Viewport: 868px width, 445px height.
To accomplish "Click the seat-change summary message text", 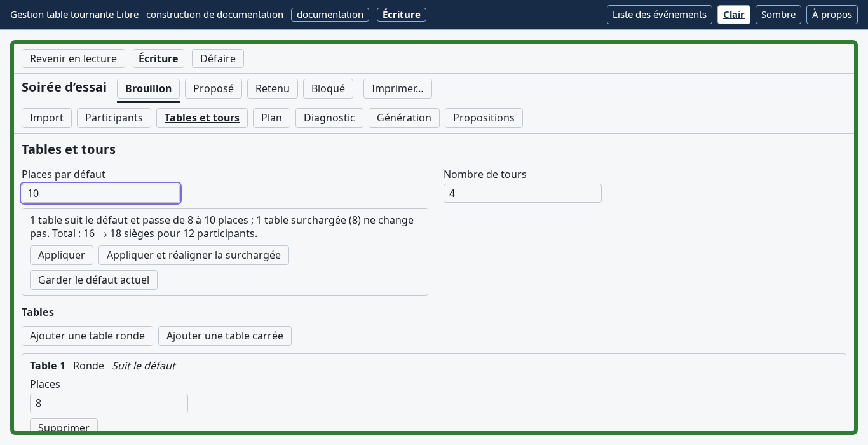I will (222, 227).
